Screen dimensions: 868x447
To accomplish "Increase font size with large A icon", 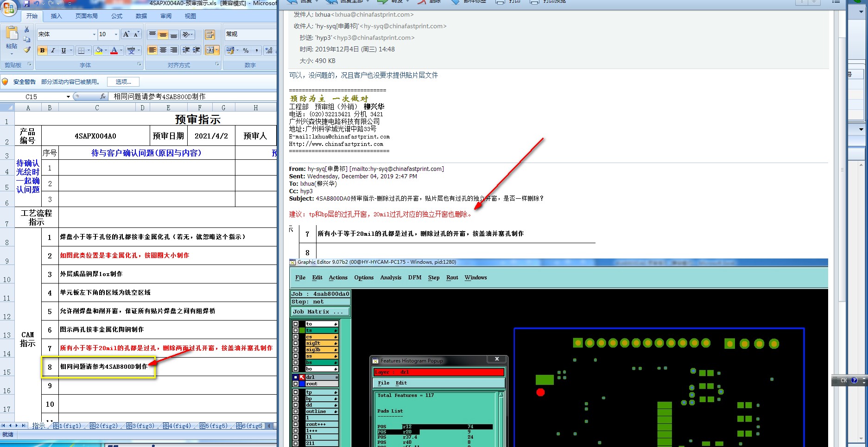I will pyautogui.click(x=126, y=34).
